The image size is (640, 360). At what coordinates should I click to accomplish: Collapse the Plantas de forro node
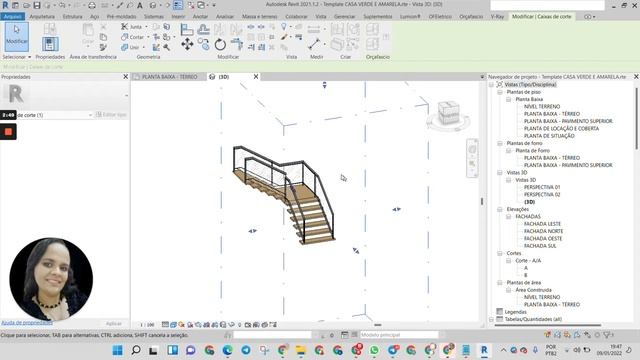pos(500,143)
